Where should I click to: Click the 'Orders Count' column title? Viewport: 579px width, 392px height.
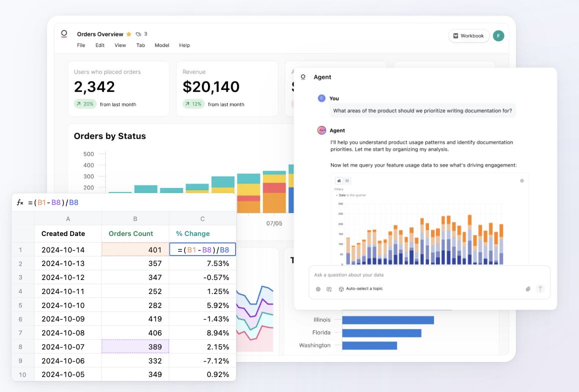130,233
